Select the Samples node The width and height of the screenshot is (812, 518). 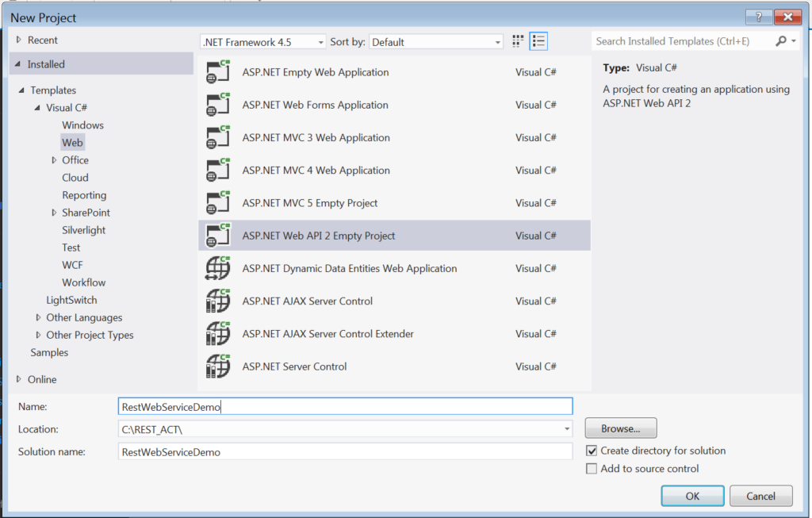[49, 352]
